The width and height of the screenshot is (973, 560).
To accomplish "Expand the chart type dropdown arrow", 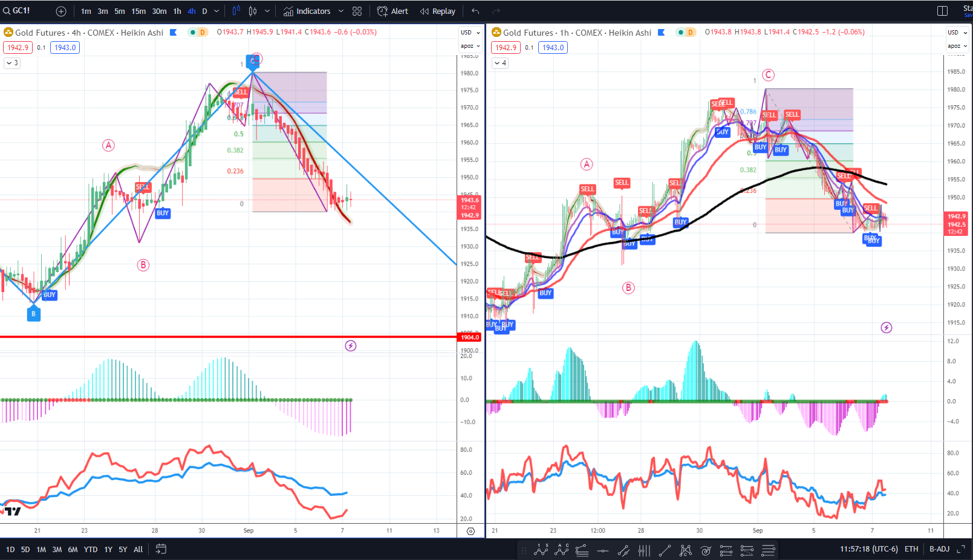I will click(267, 11).
